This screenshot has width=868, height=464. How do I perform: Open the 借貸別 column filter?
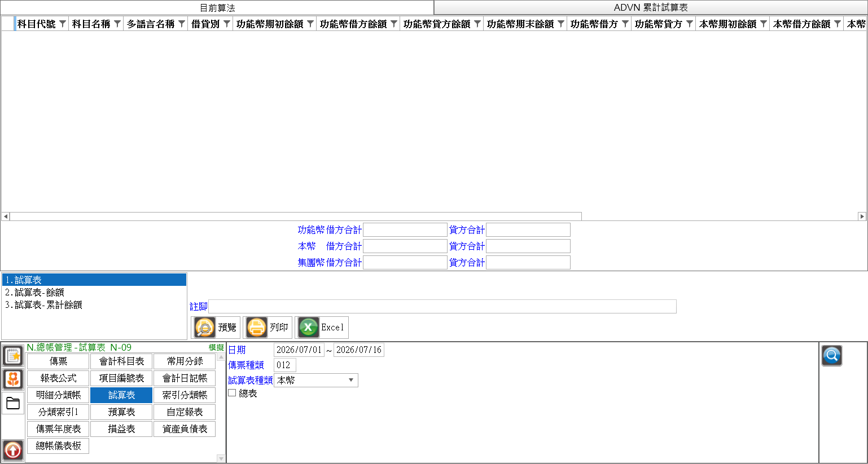(x=227, y=24)
